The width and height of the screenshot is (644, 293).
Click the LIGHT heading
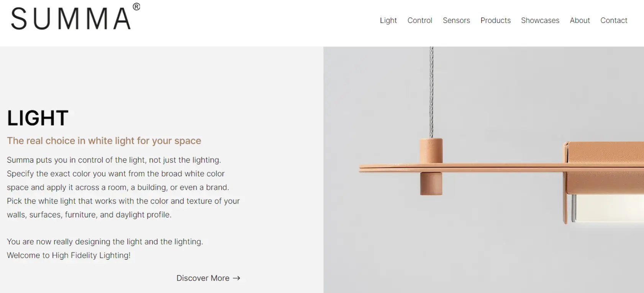tap(38, 118)
